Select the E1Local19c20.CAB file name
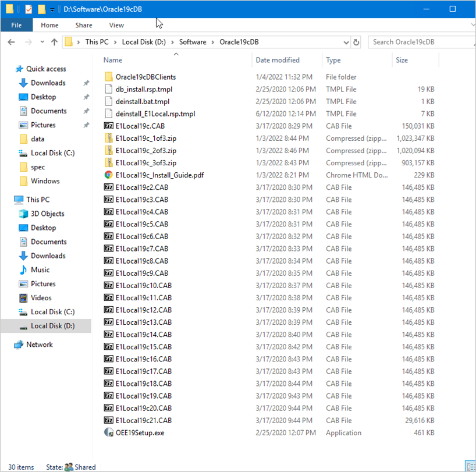Viewport: 476px width, 472px height. (x=144, y=408)
